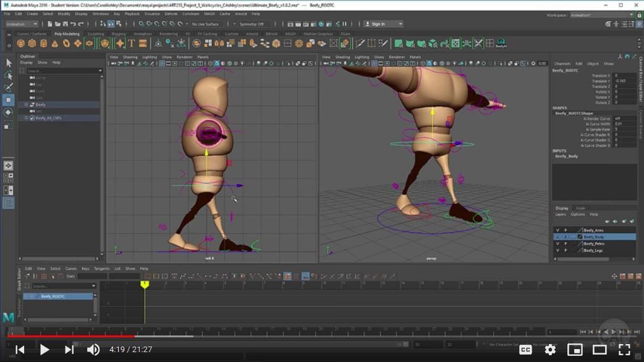Select the Type tool icon on the shelf

(x=131, y=43)
